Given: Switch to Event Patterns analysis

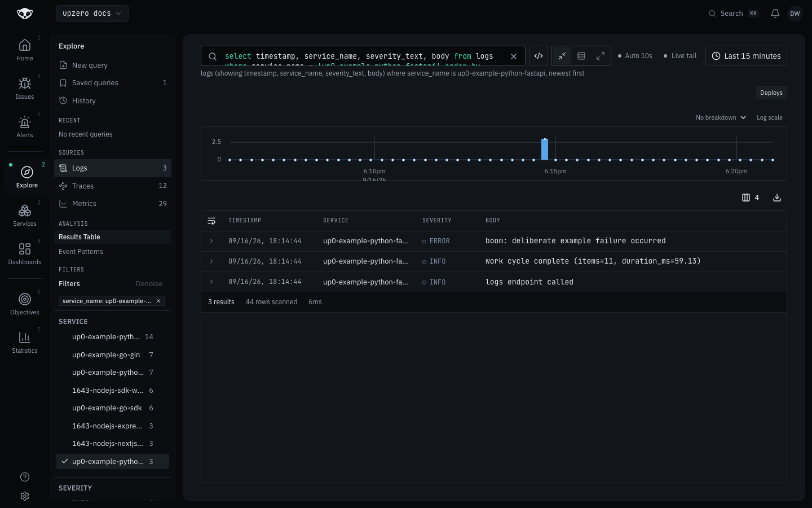Looking at the screenshot, I should click(113, 252).
